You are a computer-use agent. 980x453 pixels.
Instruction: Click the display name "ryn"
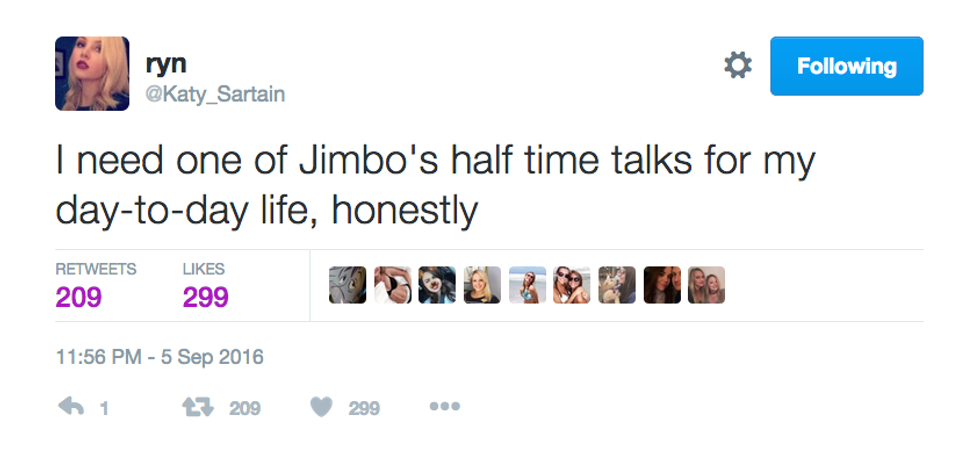click(x=163, y=63)
